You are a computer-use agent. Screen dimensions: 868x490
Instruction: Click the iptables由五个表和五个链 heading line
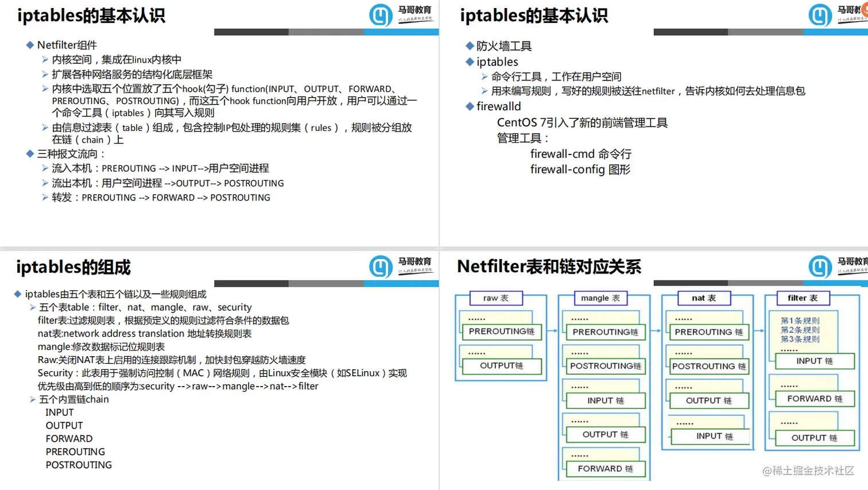point(115,294)
